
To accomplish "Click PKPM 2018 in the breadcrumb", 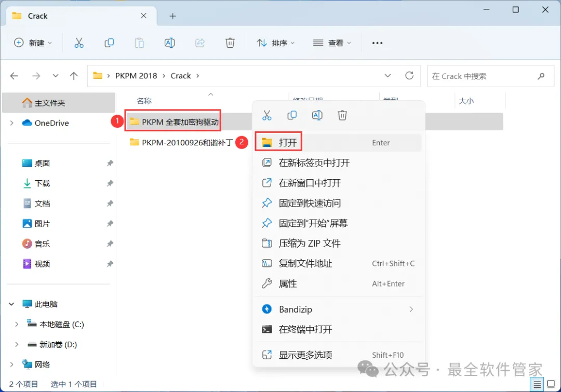I will (x=136, y=76).
